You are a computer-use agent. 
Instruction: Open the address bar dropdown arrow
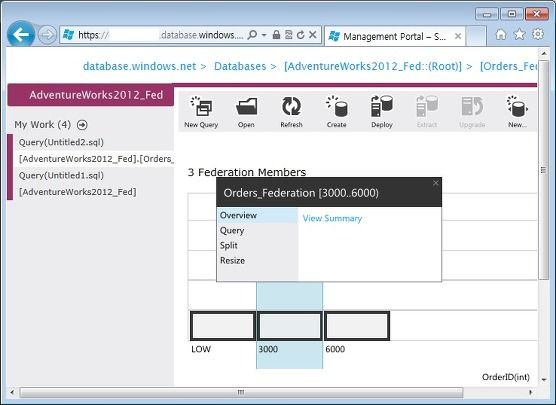pyautogui.click(x=264, y=35)
